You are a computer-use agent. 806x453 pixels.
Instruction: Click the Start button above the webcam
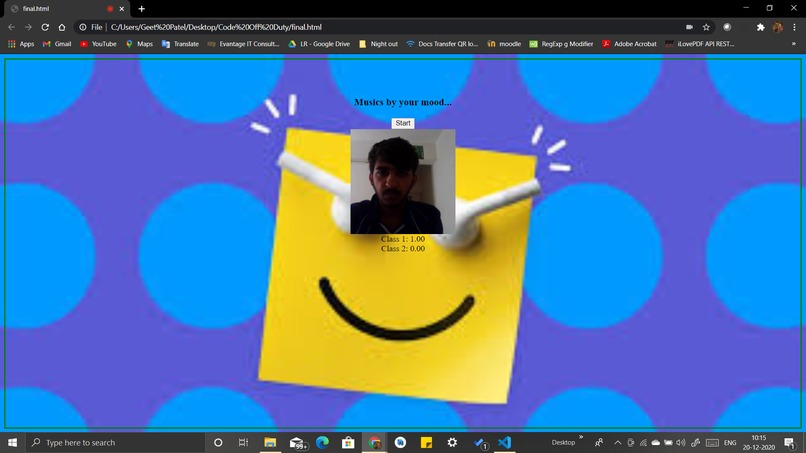[x=402, y=123]
